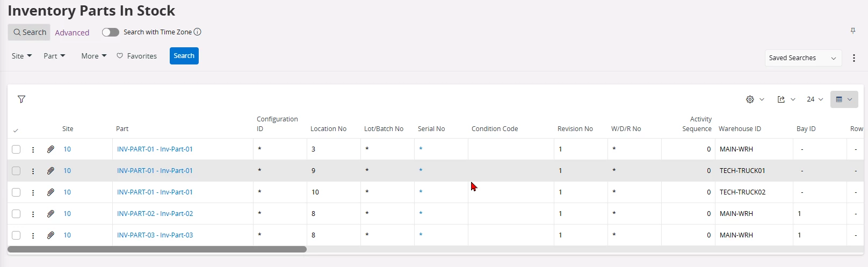This screenshot has height=267, width=868.
Task: Pin the search panel
Action: click(853, 31)
